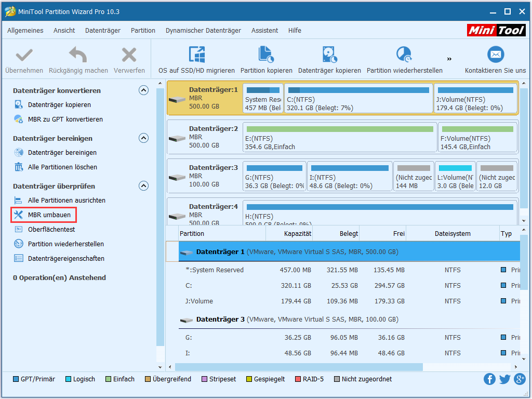The height and width of the screenshot is (399, 532).
Task: Click the Rückgängig machen arrow icon
Action: click(x=78, y=55)
